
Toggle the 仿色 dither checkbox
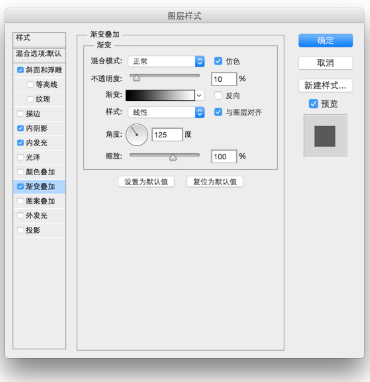pos(218,61)
